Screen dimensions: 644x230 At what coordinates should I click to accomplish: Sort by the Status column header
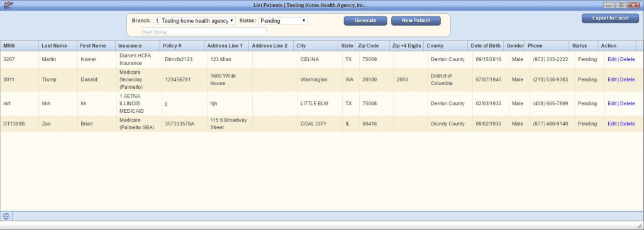click(x=583, y=45)
